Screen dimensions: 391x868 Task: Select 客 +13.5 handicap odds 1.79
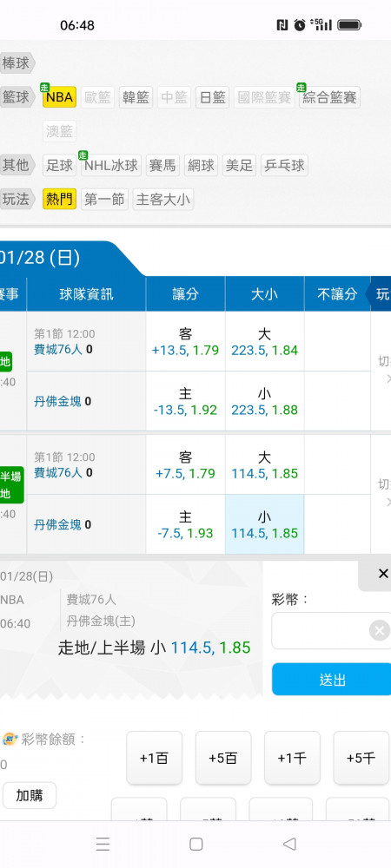(186, 341)
